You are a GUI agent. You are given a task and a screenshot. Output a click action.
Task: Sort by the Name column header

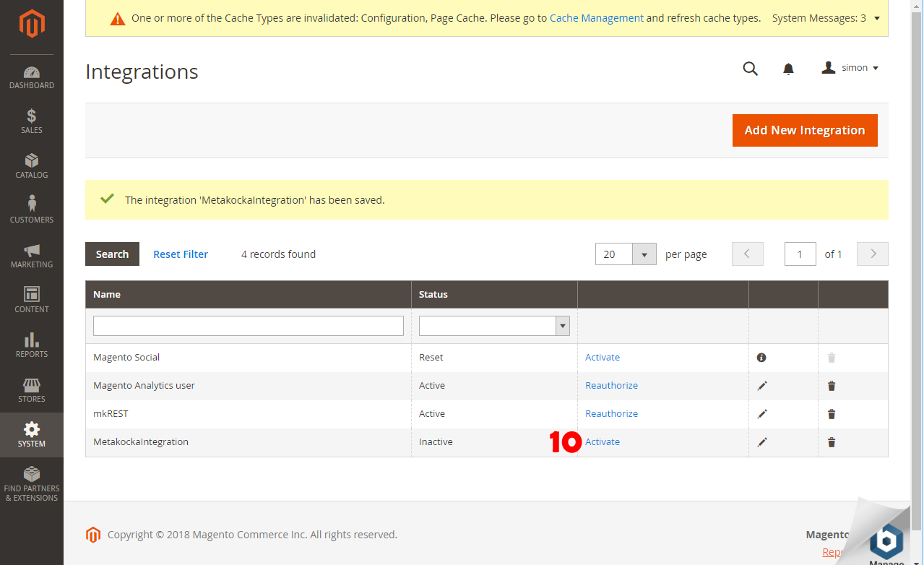pyautogui.click(x=249, y=295)
